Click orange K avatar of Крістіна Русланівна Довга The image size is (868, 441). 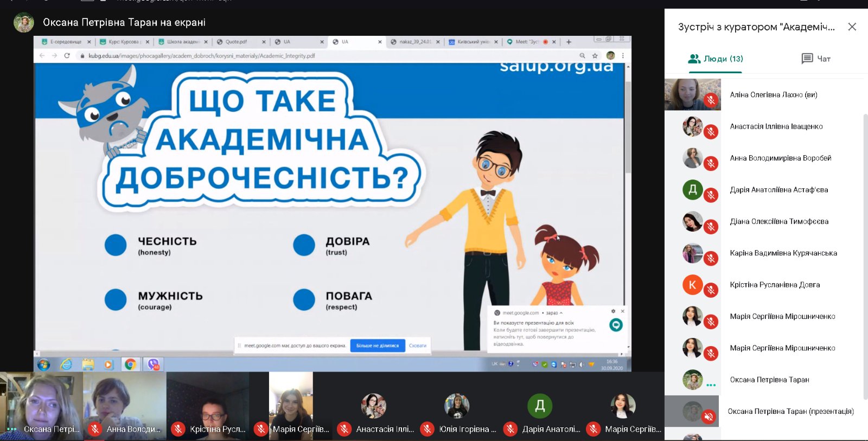pos(692,285)
